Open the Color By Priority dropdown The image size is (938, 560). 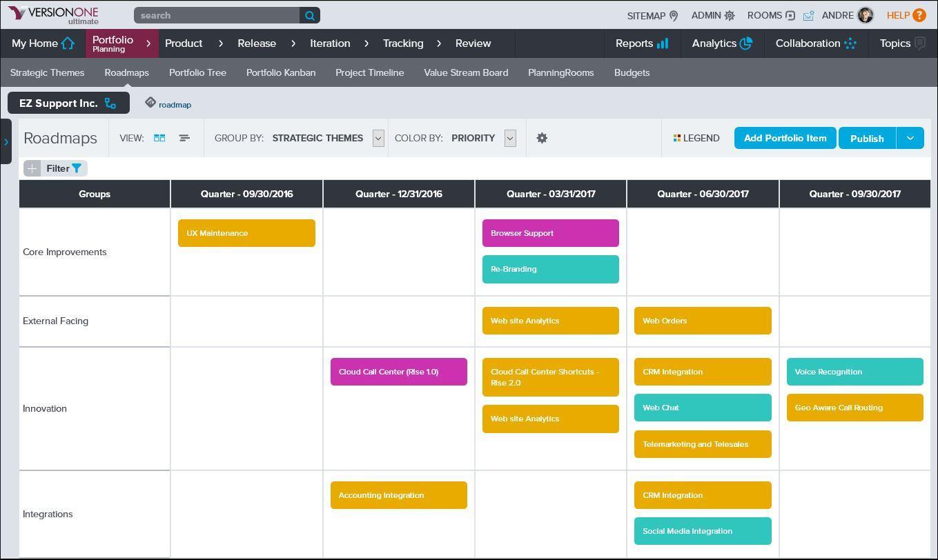pyautogui.click(x=510, y=138)
